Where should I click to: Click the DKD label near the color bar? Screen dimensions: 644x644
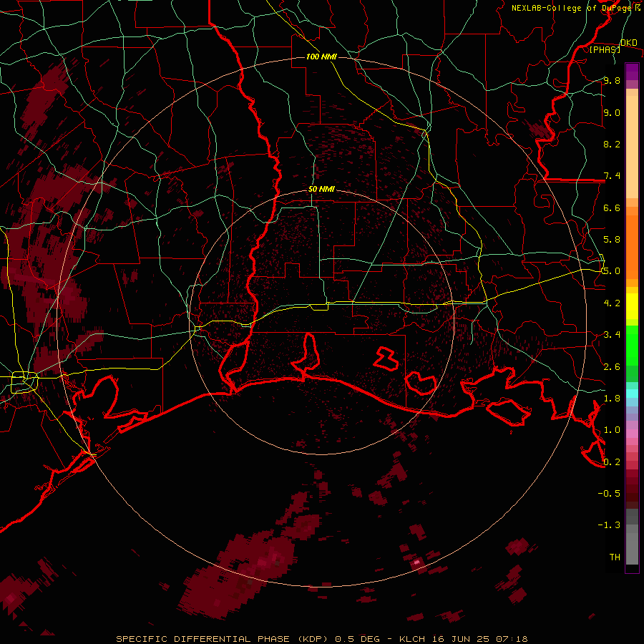pos(629,42)
